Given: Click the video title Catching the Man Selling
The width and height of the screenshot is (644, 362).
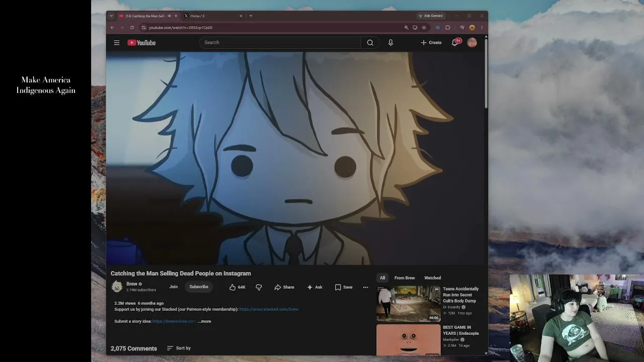Looking at the screenshot, I should (181, 274).
